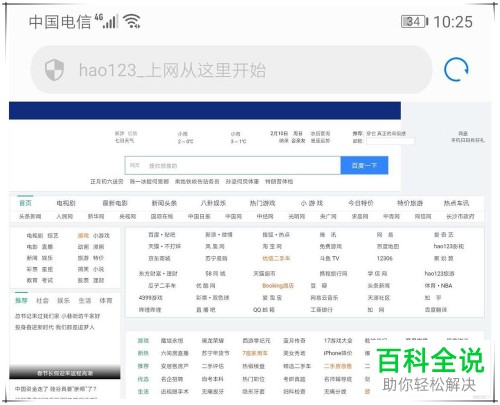Open the 热门游戏 navigation tab
The height and width of the screenshot is (405, 500).
[262, 203]
